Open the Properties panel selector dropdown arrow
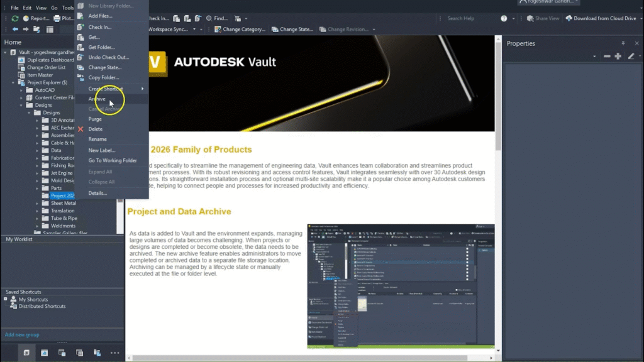This screenshot has height=362, width=644. click(x=594, y=56)
